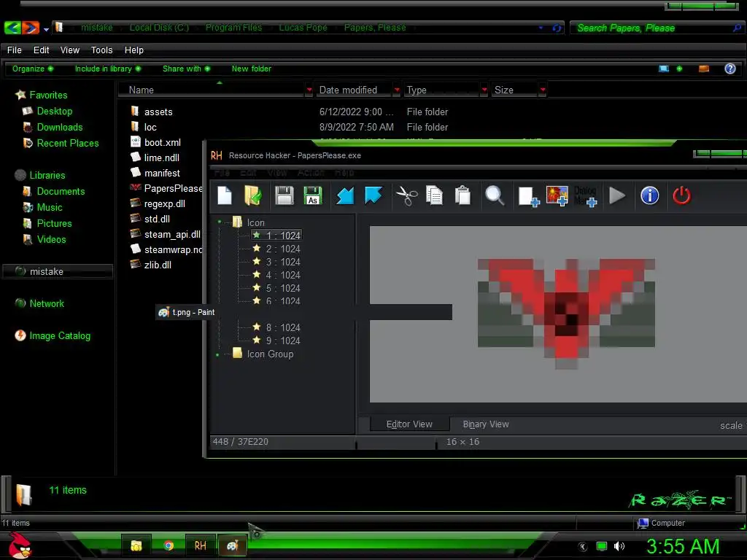This screenshot has height=560, width=747.
Task: Open Explorer help question mark icon
Action: [x=729, y=69]
